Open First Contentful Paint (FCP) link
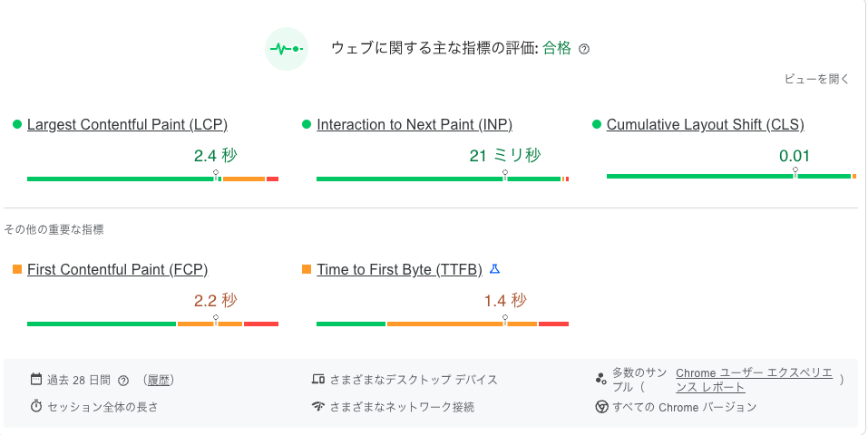The height and width of the screenshot is (435, 868). tap(117, 269)
